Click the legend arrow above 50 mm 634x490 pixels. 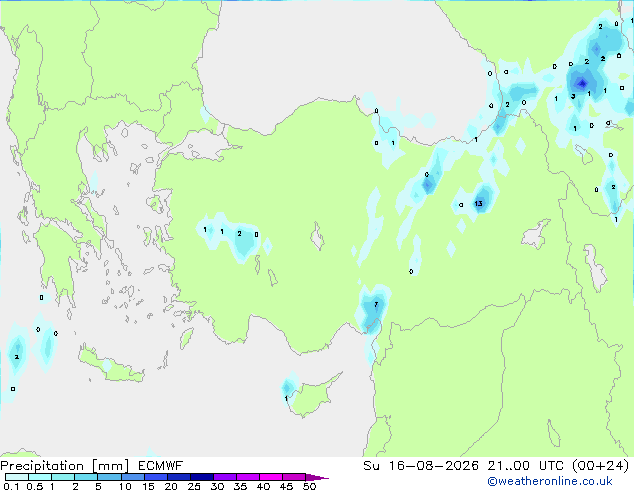click(317, 477)
